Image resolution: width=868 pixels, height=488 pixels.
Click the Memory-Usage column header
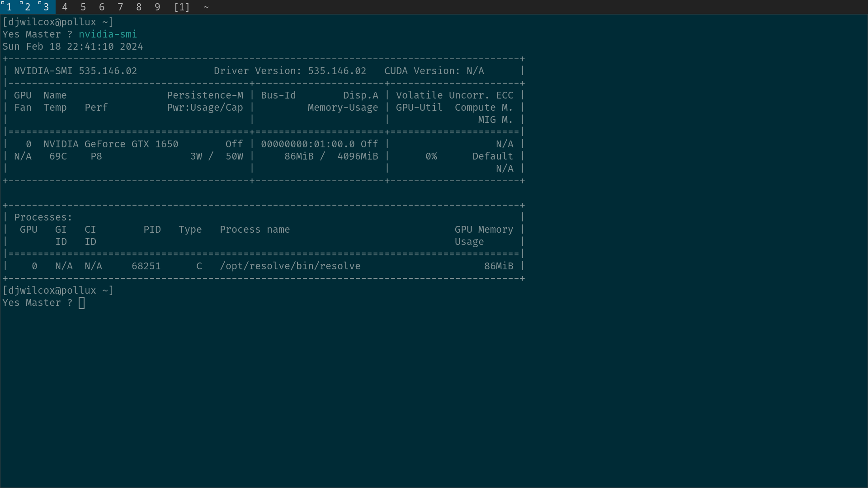tap(343, 108)
